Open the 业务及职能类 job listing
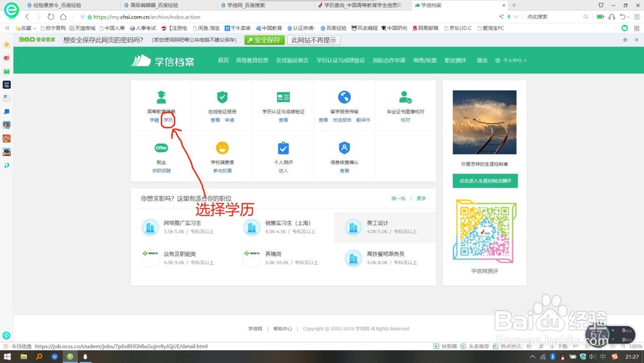Viewport: 644px width, 363px height. (180, 254)
